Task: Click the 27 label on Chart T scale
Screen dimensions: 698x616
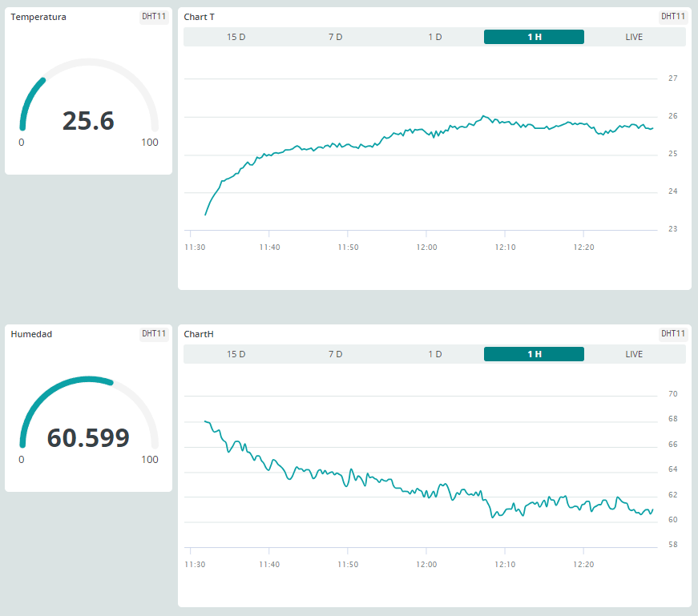Action: coord(672,79)
